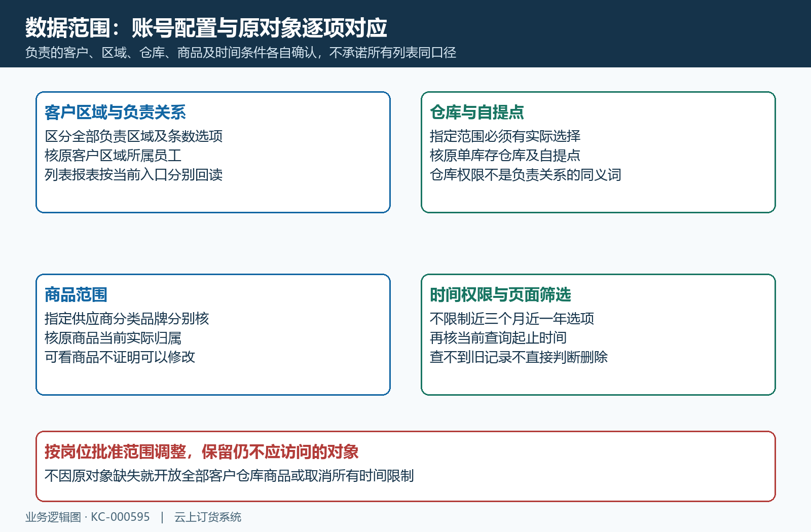Click line 核原客户区域所属员工
Screen dimensions: 811x532
113,156
